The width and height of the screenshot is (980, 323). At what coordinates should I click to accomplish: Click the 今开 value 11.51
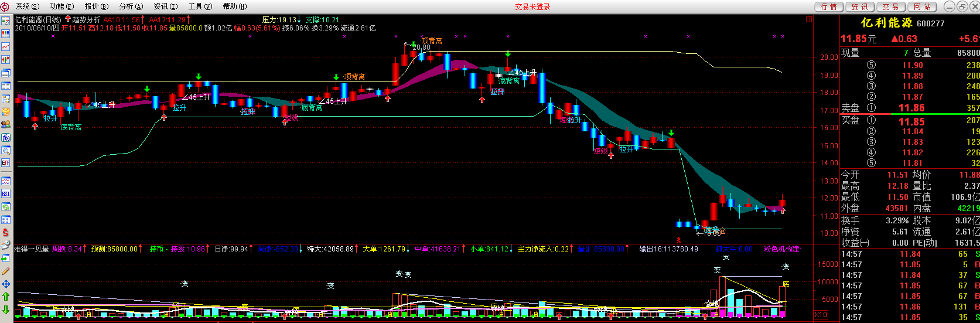(x=898, y=175)
